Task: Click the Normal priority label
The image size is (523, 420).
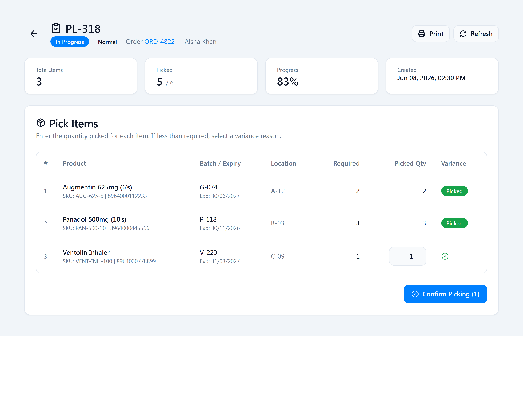Action: [x=107, y=42]
